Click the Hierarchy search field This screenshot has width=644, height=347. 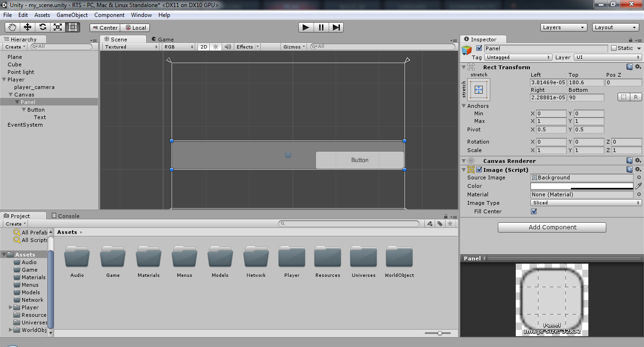[61, 47]
